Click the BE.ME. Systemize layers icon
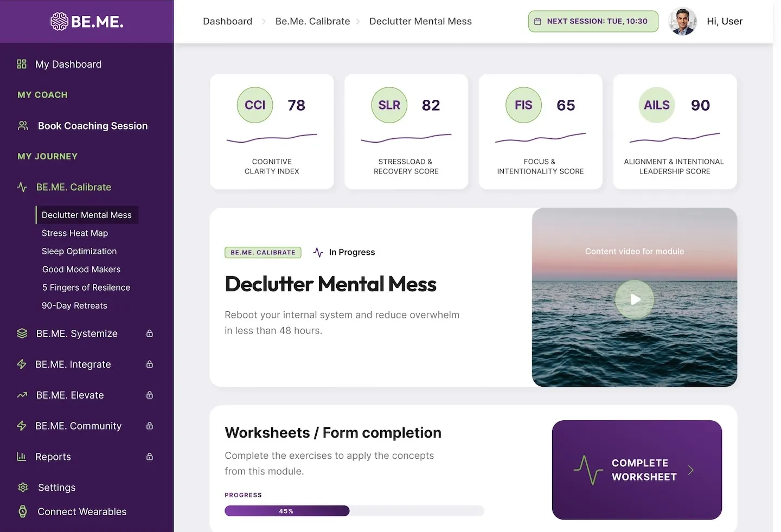This screenshot has height=532, width=781. [x=22, y=334]
